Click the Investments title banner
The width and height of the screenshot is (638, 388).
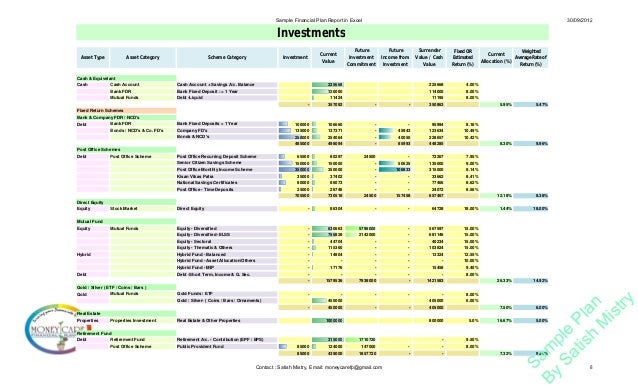click(312, 33)
